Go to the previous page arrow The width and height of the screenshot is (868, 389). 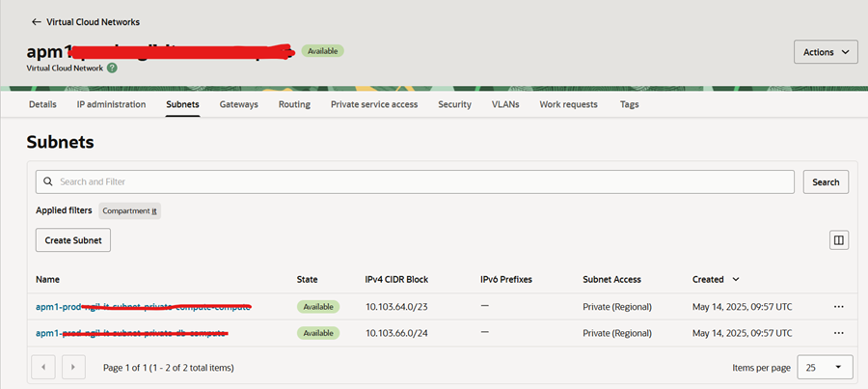click(x=43, y=367)
